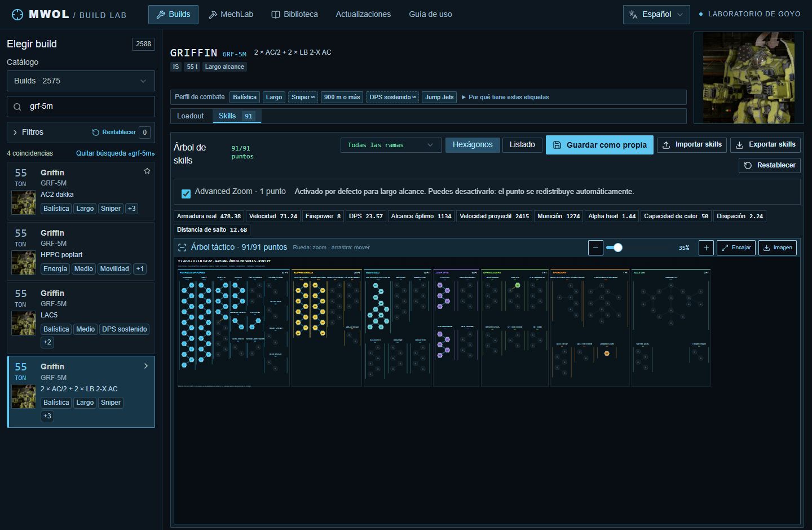Expand the Filtros section
Image resolution: width=812 pixels, height=530 pixels.
click(x=28, y=132)
